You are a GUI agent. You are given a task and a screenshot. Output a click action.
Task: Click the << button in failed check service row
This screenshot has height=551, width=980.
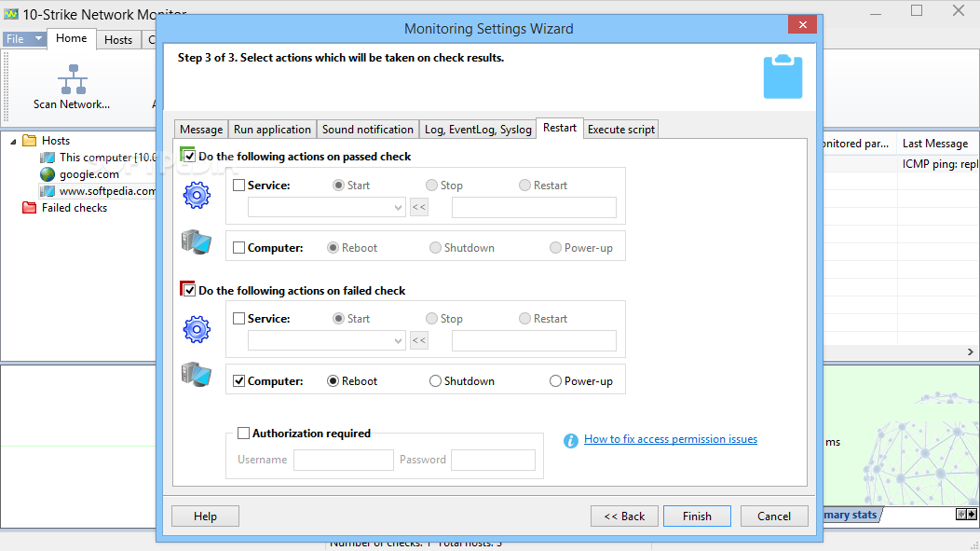(x=419, y=340)
